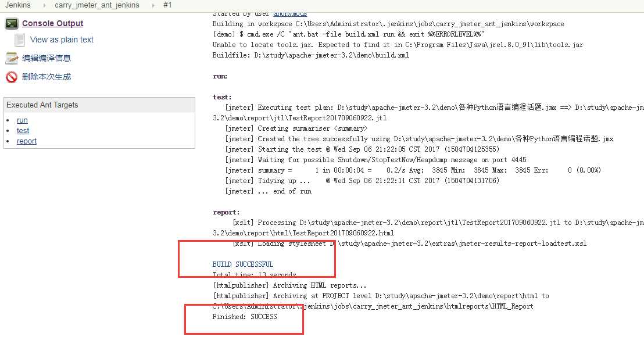
Task: Click 'Starting the test' log line
Action: click(362, 149)
